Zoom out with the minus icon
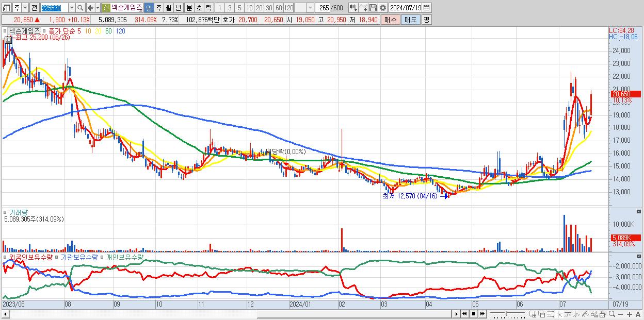 620,314
